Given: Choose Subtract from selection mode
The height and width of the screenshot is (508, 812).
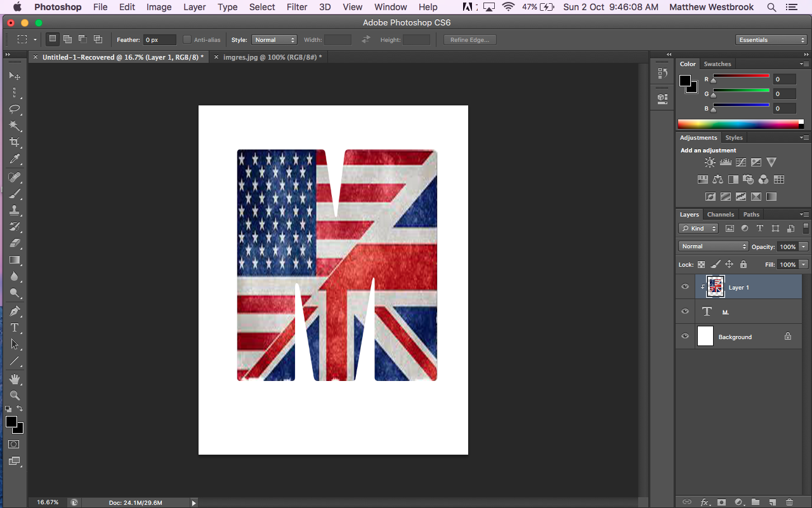Looking at the screenshot, I should pyautogui.click(x=82, y=39).
